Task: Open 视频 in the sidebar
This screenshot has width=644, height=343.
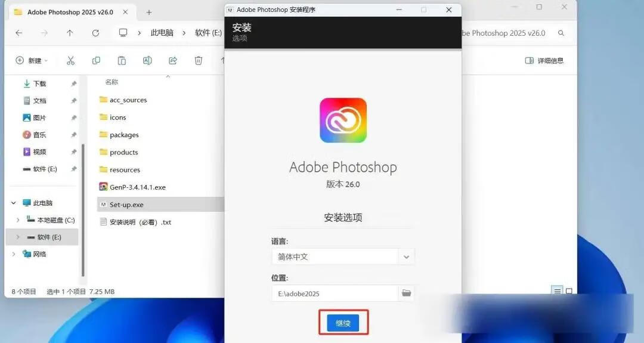Action: click(x=35, y=152)
